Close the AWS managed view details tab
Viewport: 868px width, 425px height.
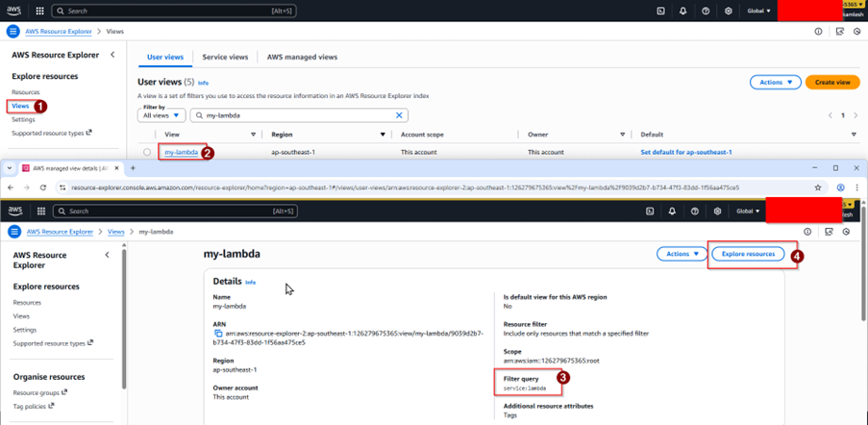[x=117, y=167]
